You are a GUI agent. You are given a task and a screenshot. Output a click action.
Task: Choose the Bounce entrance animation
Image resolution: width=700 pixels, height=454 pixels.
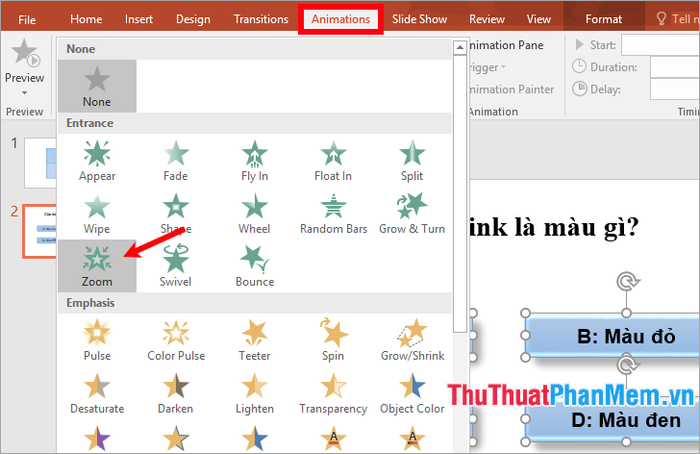[255, 264]
